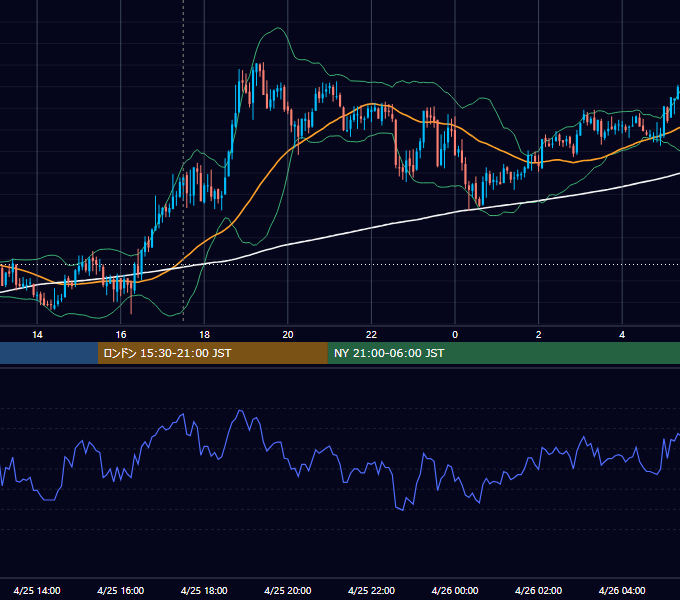Click the 4/25 14:00 date label
This screenshot has width=680, height=600.
click(x=37, y=590)
